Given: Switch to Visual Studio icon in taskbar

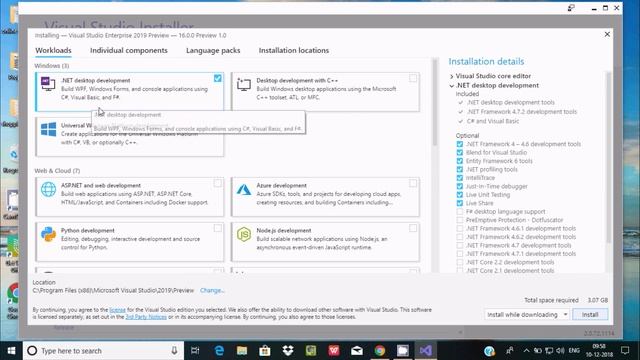Looking at the screenshot, I should [x=426, y=351].
